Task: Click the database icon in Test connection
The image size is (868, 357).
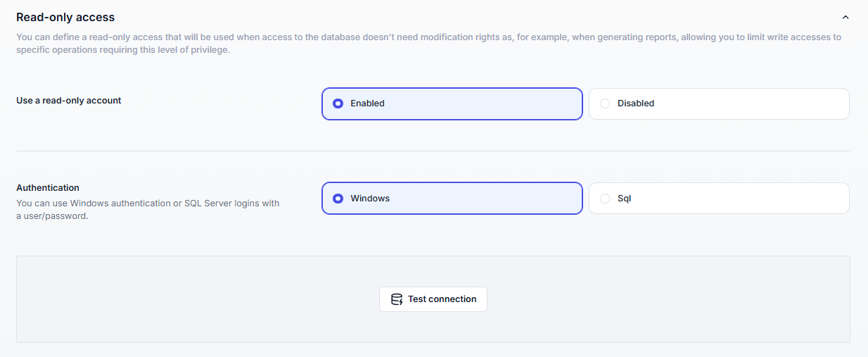Action: [397, 299]
